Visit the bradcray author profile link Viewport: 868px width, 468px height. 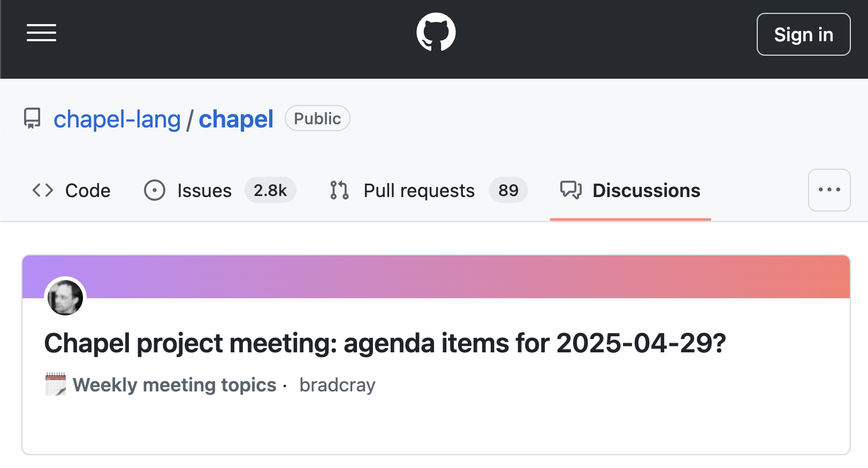click(x=338, y=385)
